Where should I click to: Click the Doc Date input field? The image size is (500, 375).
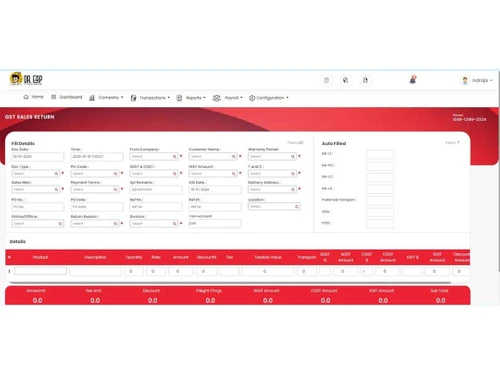click(x=38, y=156)
